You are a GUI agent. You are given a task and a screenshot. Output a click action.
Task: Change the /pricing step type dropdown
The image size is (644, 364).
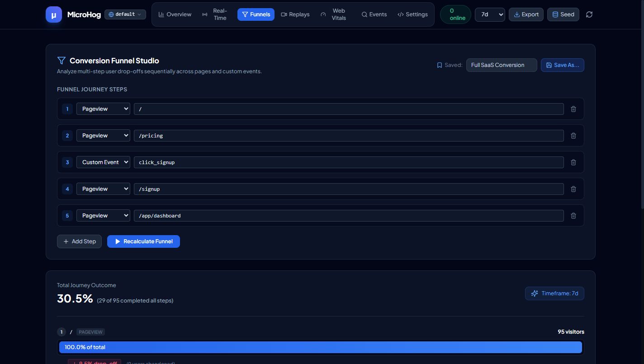[x=103, y=136]
